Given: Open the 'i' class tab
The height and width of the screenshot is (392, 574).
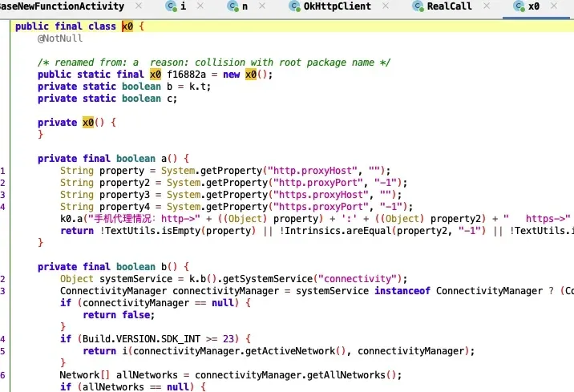Looking at the screenshot, I should click(x=183, y=6).
